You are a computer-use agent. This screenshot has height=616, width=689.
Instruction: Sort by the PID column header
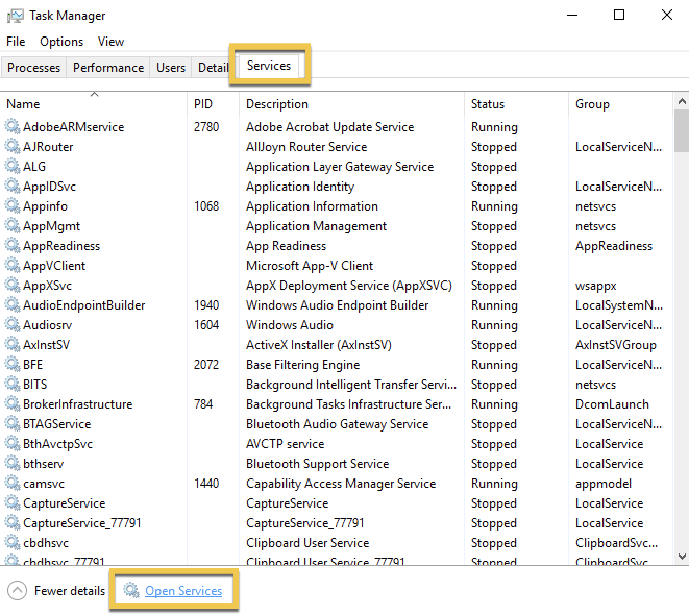213,104
